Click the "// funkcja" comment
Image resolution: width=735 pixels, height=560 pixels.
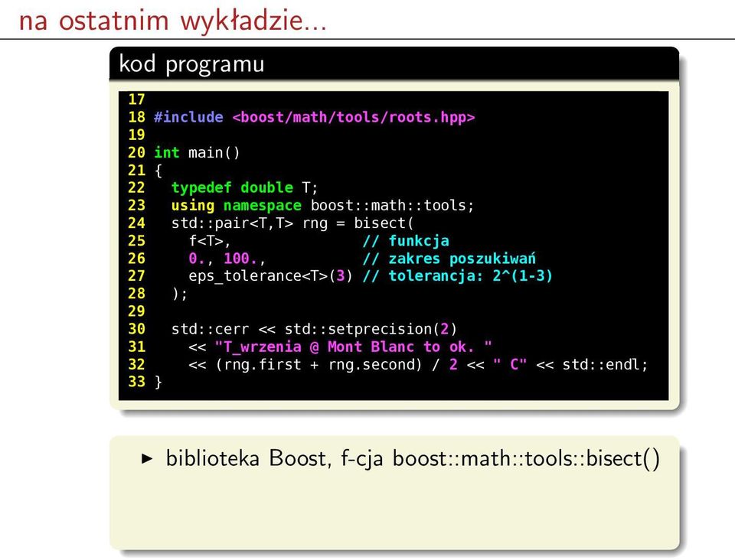click(x=406, y=241)
